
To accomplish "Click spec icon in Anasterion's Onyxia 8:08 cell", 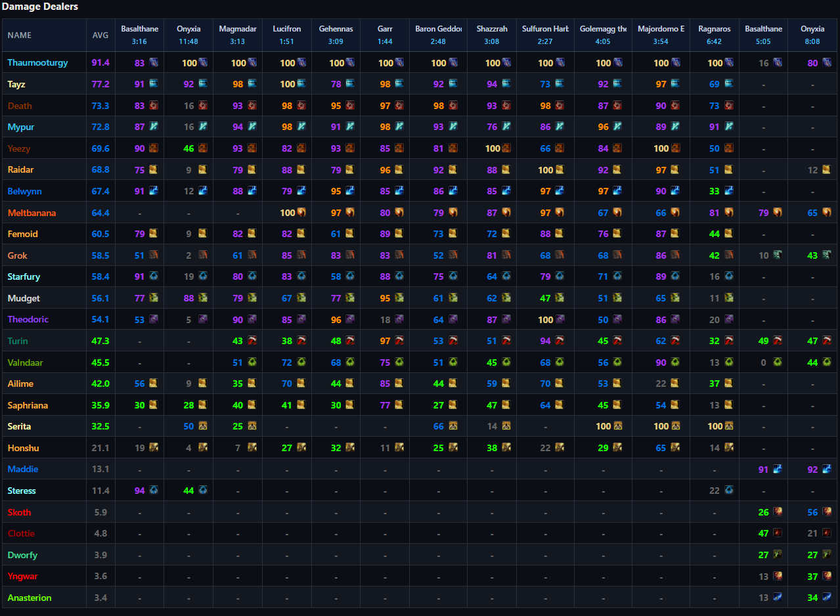I will [826, 598].
